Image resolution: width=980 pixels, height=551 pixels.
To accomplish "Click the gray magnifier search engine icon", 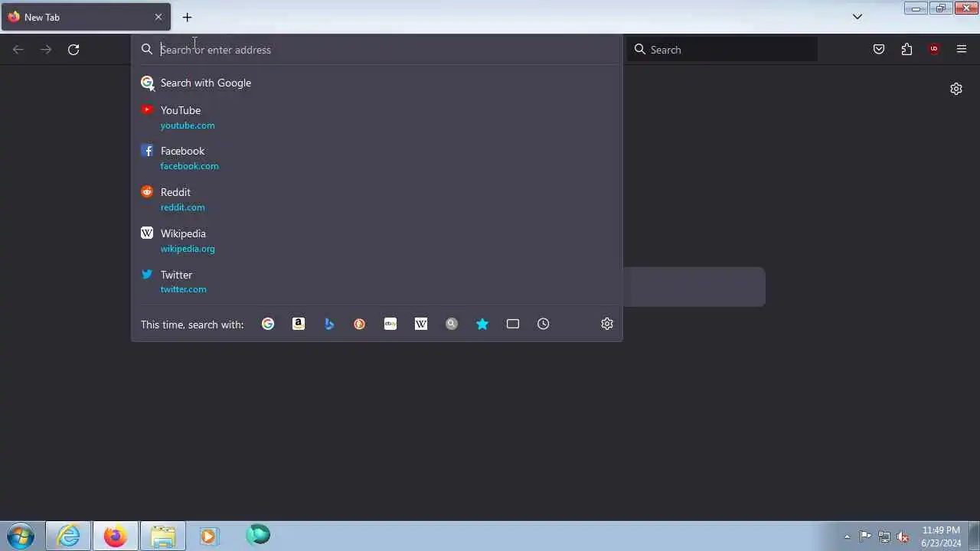I will tap(452, 324).
